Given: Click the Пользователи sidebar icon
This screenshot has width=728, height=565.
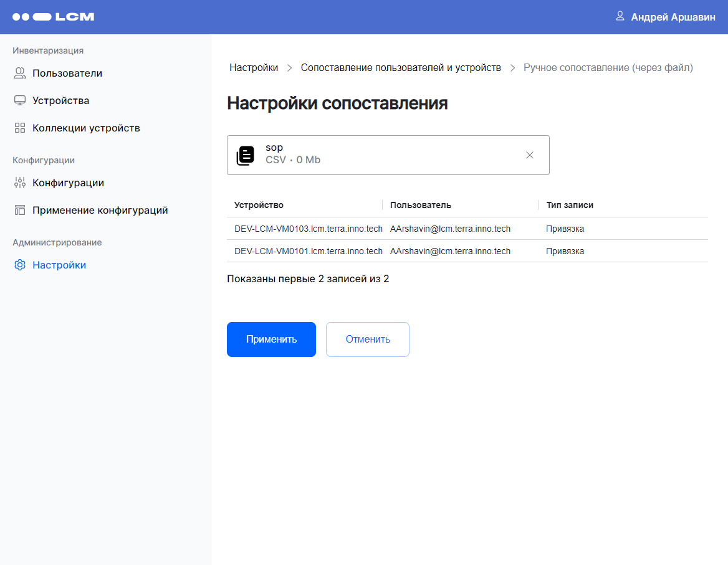Looking at the screenshot, I should point(20,74).
